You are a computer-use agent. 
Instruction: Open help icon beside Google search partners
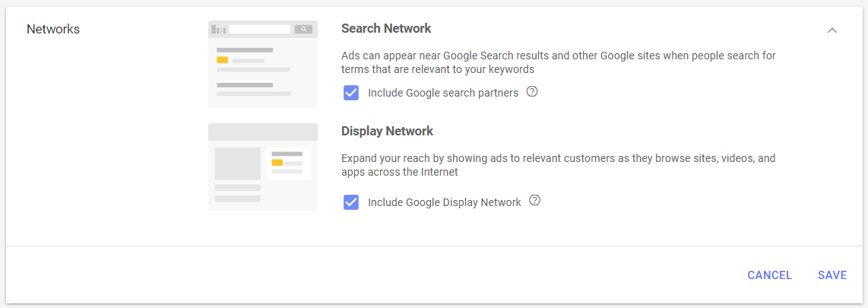[x=532, y=92]
